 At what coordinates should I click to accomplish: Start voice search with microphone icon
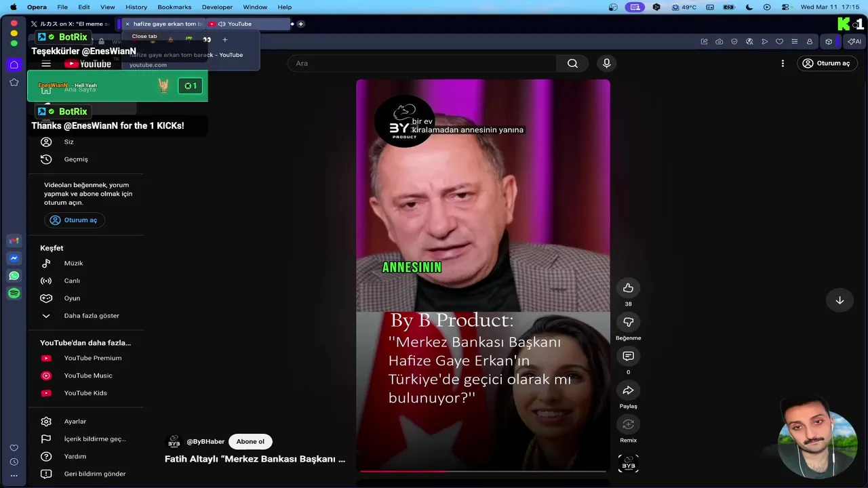pos(606,63)
